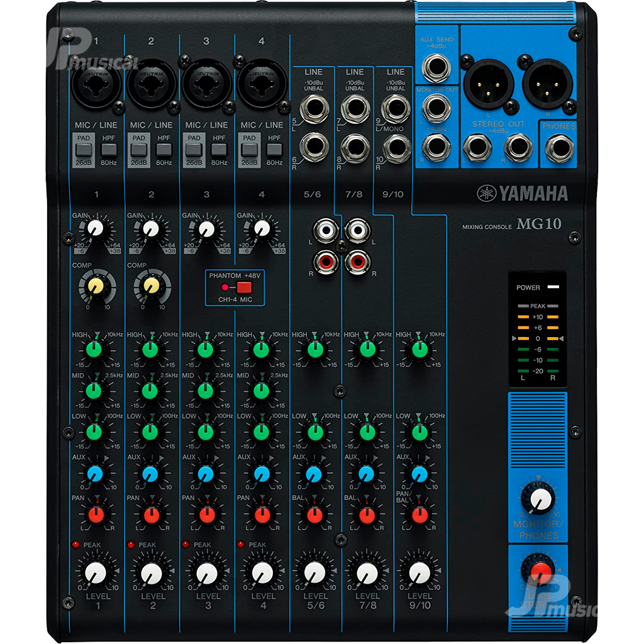Click the MID EQ knob on channel 4
644x644 pixels.
tap(261, 391)
